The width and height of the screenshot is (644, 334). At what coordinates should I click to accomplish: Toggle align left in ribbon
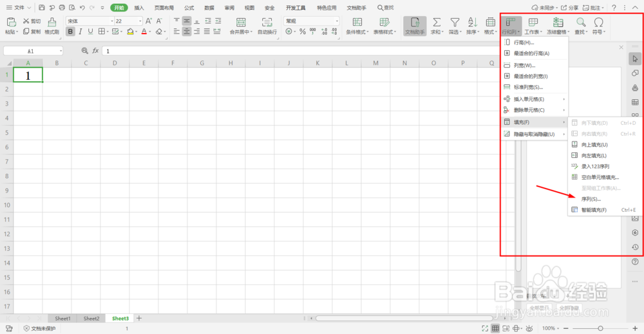click(x=176, y=31)
